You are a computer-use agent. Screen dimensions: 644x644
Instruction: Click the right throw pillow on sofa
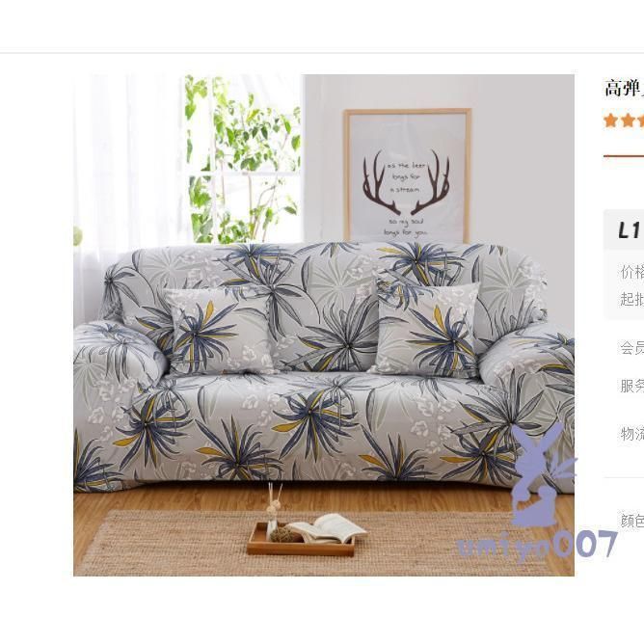tap(427, 330)
